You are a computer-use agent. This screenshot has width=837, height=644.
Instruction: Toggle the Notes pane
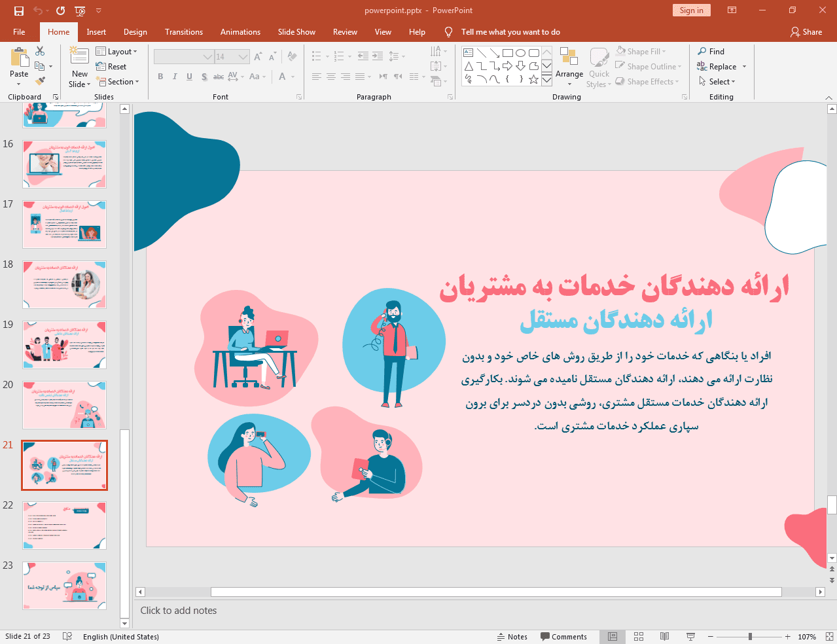512,637
